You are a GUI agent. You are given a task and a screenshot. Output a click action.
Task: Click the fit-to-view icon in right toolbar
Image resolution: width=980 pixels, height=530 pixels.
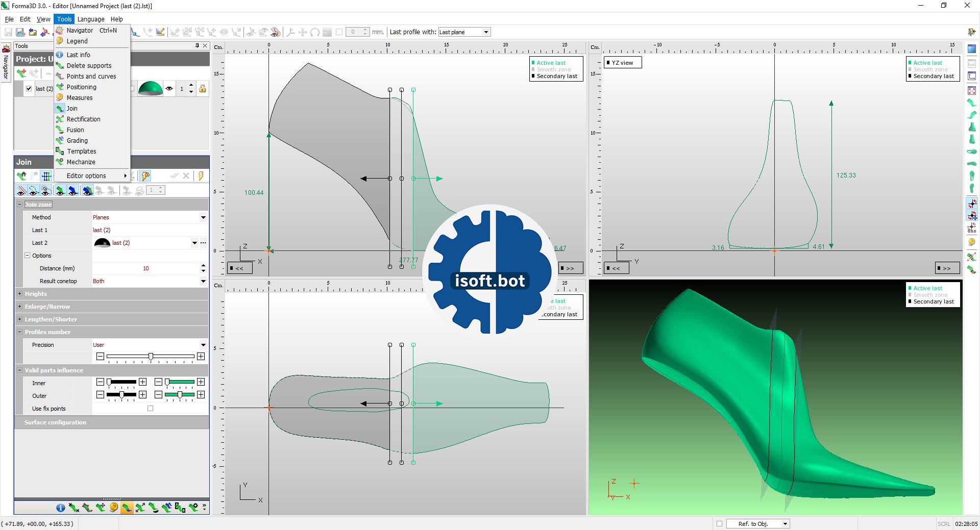(972, 90)
